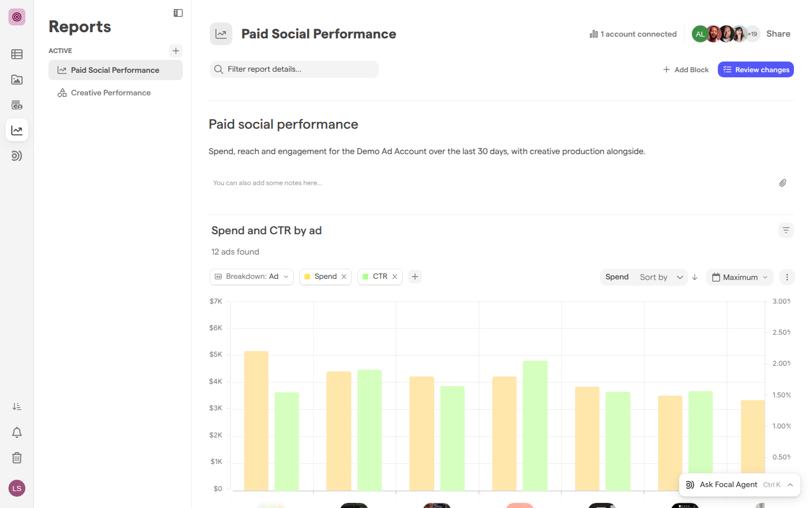Click the Spend and CTR by ad title
812x508 pixels.
pos(267,230)
